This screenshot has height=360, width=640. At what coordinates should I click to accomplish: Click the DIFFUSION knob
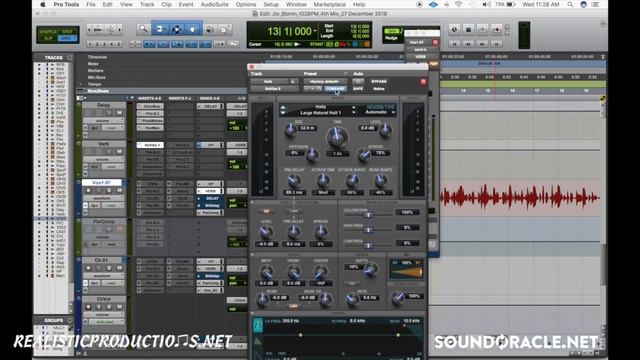312,154
